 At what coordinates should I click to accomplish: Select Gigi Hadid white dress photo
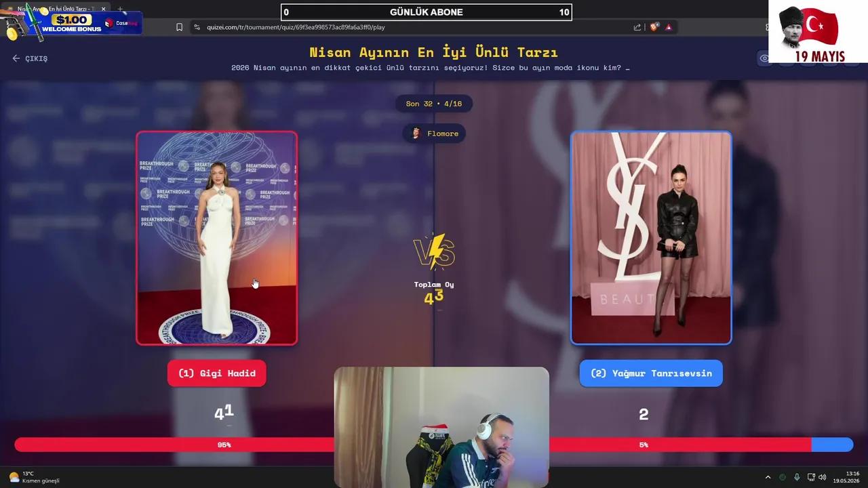(217, 238)
